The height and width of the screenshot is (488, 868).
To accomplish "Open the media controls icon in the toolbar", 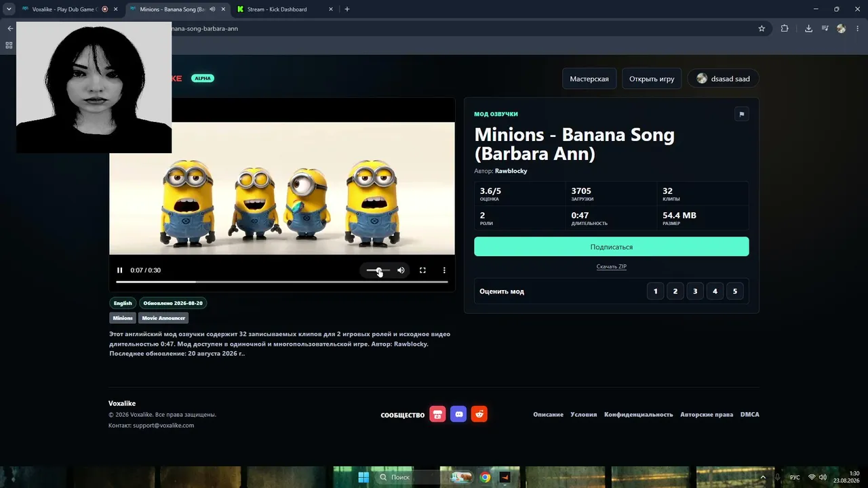I will click(x=825, y=28).
